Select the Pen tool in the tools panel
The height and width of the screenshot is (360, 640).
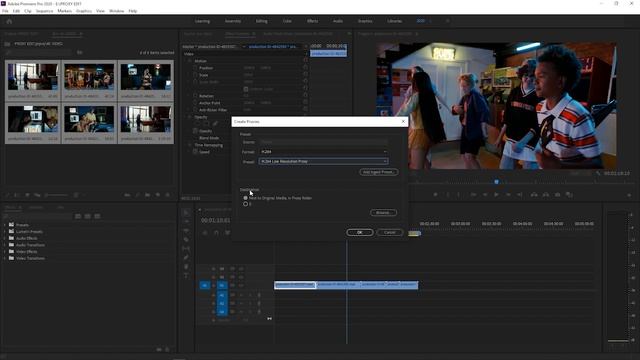pos(186,258)
